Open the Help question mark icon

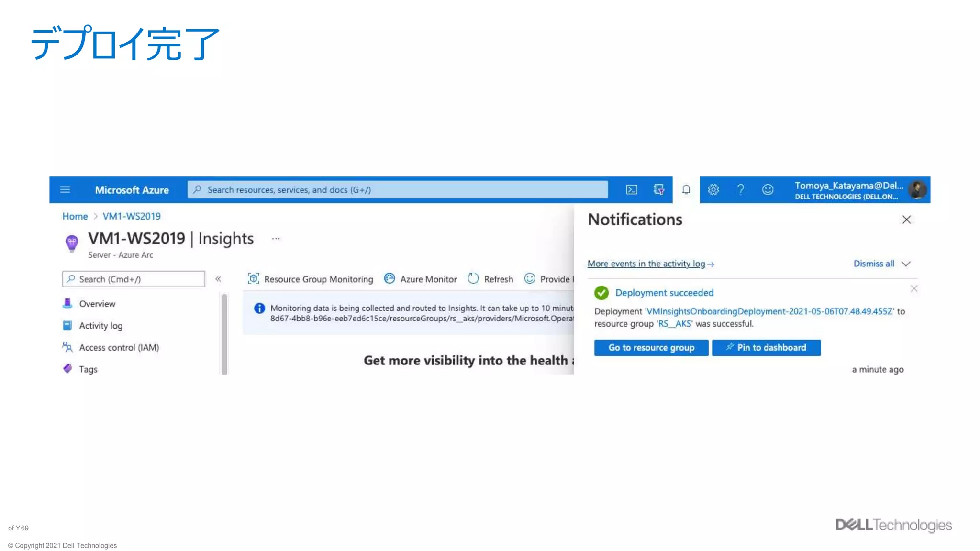tap(741, 190)
